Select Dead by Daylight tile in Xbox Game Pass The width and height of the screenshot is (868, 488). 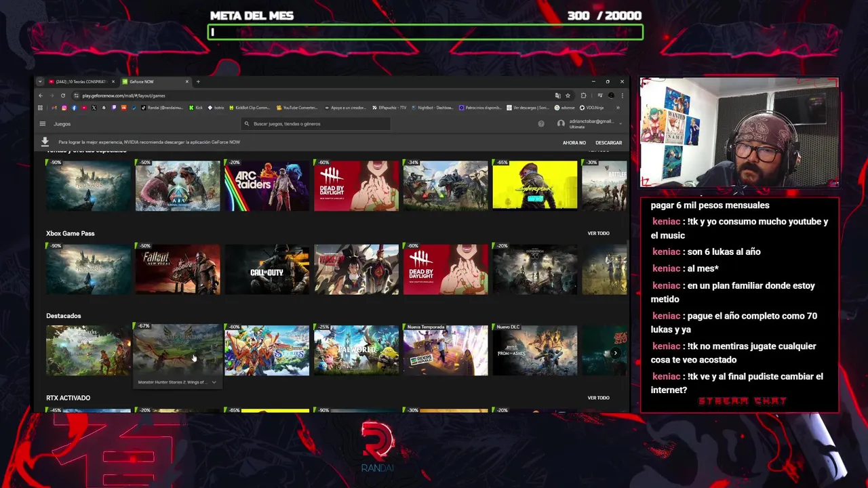tap(446, 269)
